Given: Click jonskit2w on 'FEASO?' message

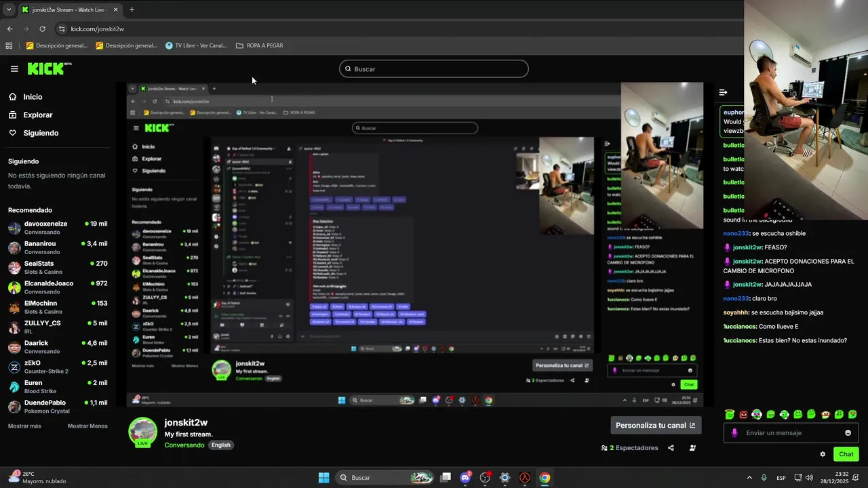Looking at the screenshot, I should [747, 247].
